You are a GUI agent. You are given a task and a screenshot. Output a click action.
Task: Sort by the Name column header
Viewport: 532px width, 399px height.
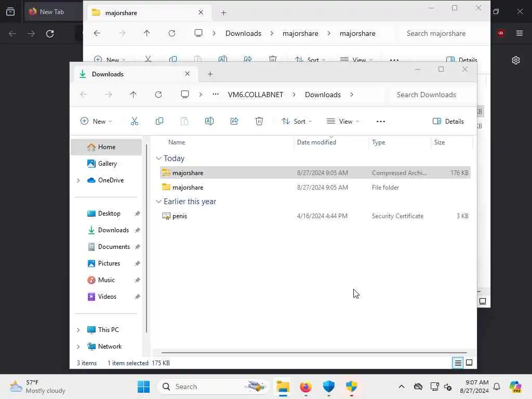(x=177, y=142)
